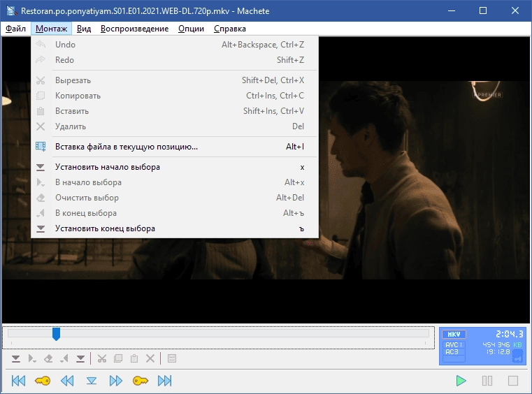Open the Файл menu
532x394 pixels.
pyautogui.click(x=15, y=29)
